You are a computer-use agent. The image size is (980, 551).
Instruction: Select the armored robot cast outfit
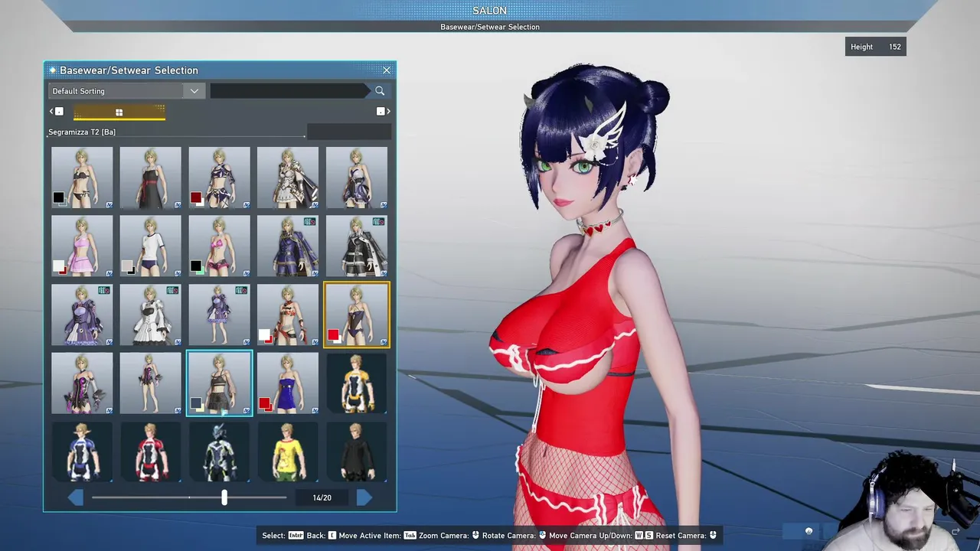tap(219, 452)
